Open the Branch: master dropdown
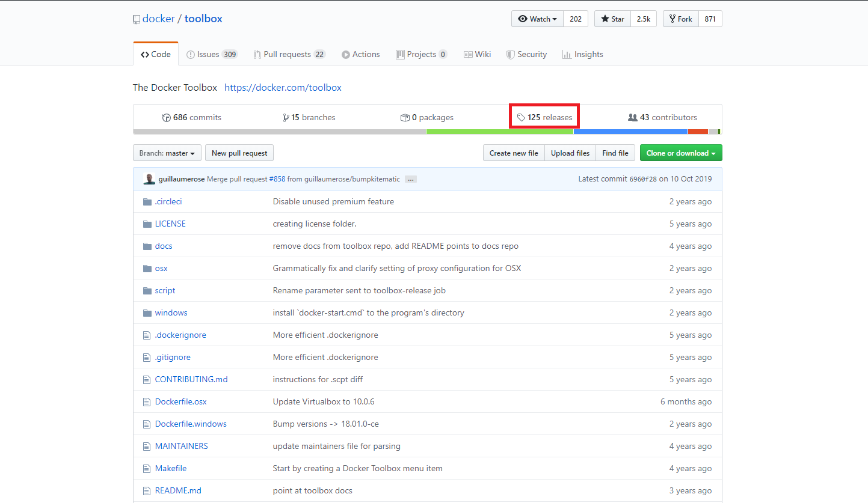 (x=167, y=153)
